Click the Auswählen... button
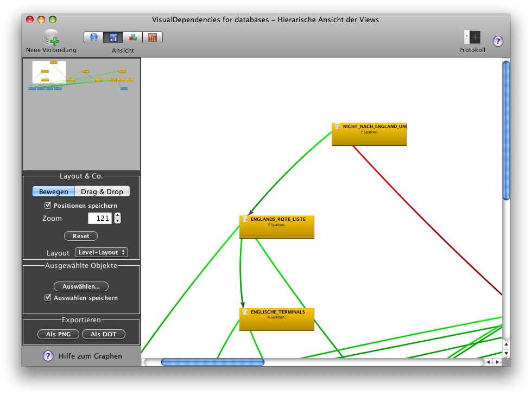Screen dimensions: 532x396 point(81,286)
